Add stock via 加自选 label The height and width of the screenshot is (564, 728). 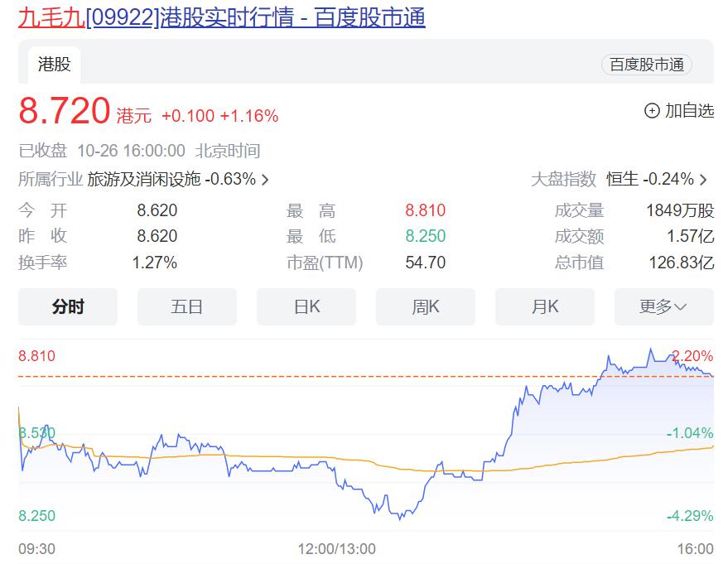[x=689, y=110]
